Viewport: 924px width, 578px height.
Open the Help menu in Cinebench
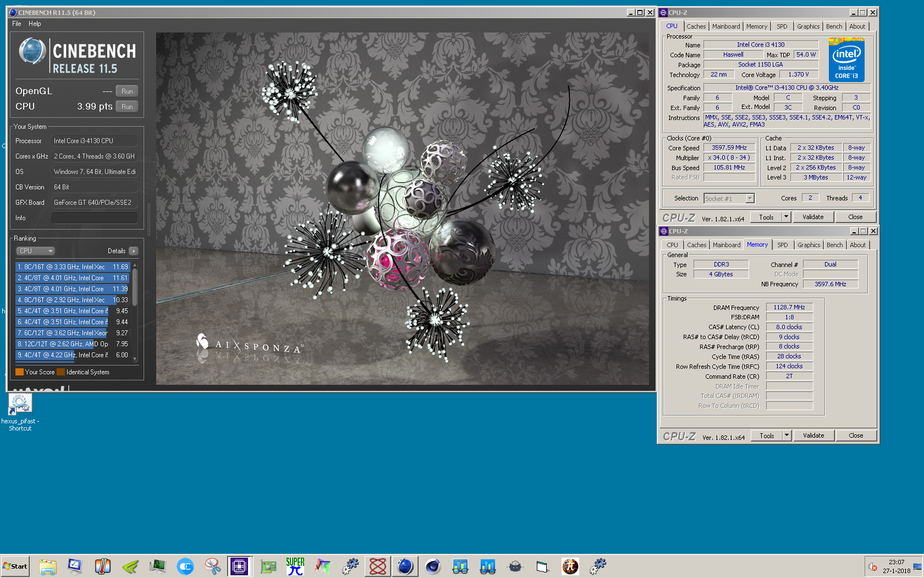tap(35, 24)
